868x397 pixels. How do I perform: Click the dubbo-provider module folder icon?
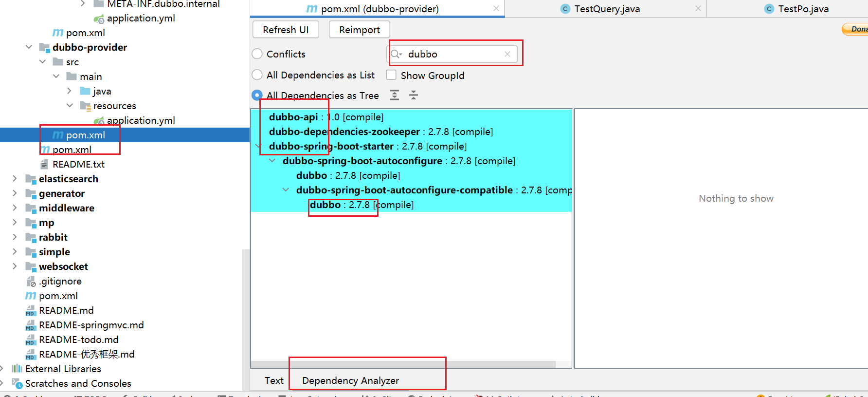[x=44, y=47]
